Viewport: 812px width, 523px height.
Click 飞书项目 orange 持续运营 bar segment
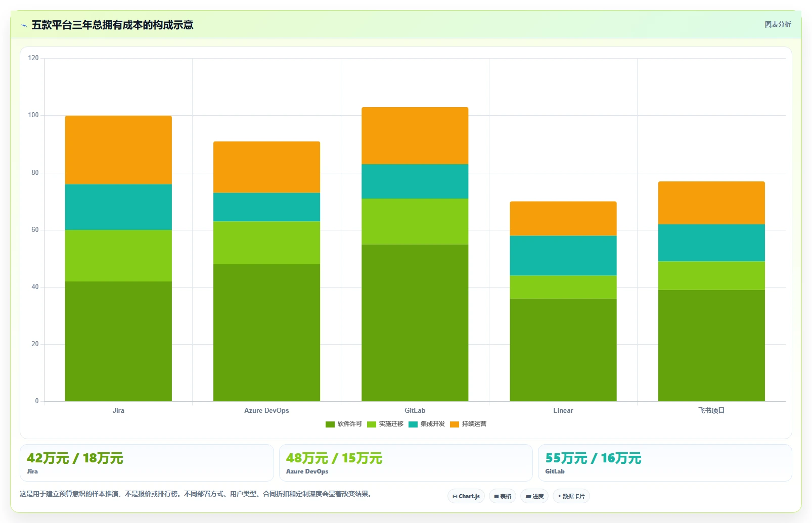coord(711,203)
